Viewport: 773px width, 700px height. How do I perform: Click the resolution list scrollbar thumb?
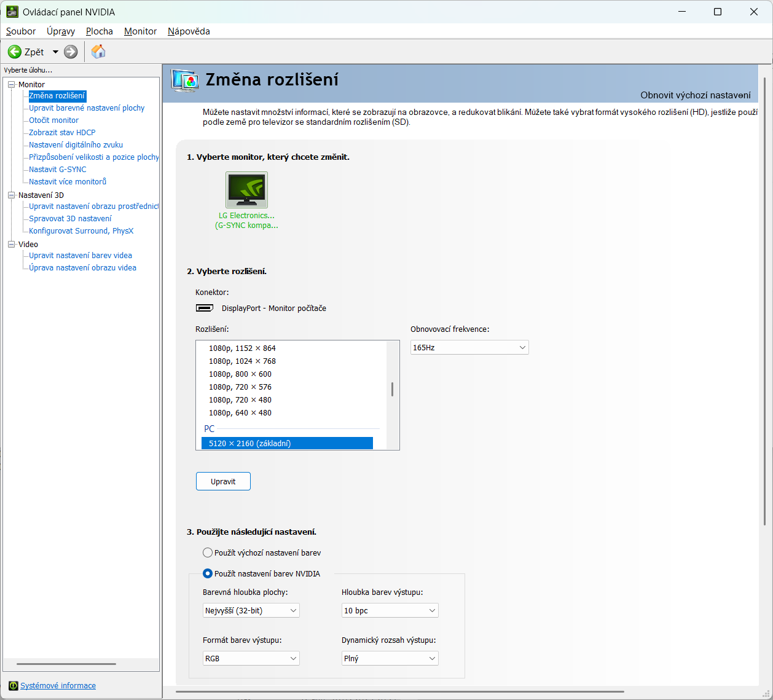(x=392, y=389)
